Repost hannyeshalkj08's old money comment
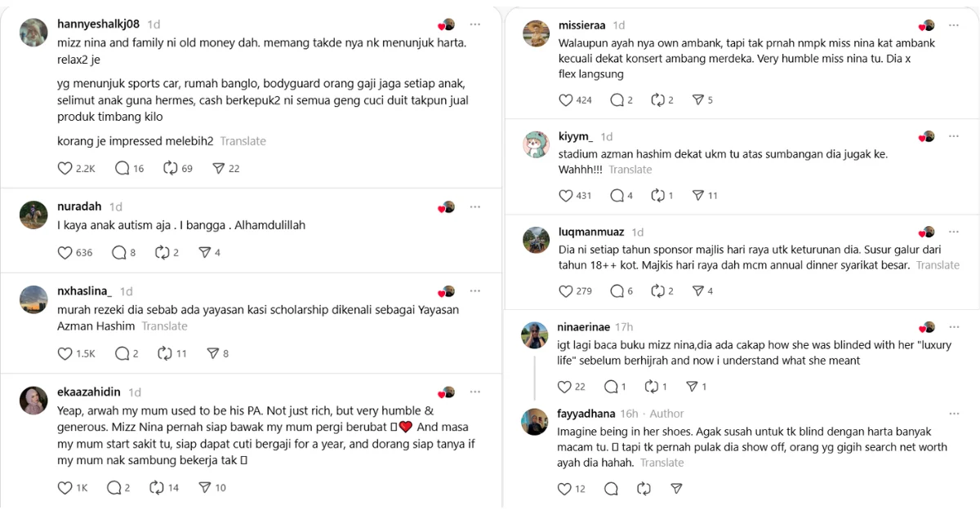Image resolution: width=980 pixels, height=514 pixels. [x=171, y=169]
